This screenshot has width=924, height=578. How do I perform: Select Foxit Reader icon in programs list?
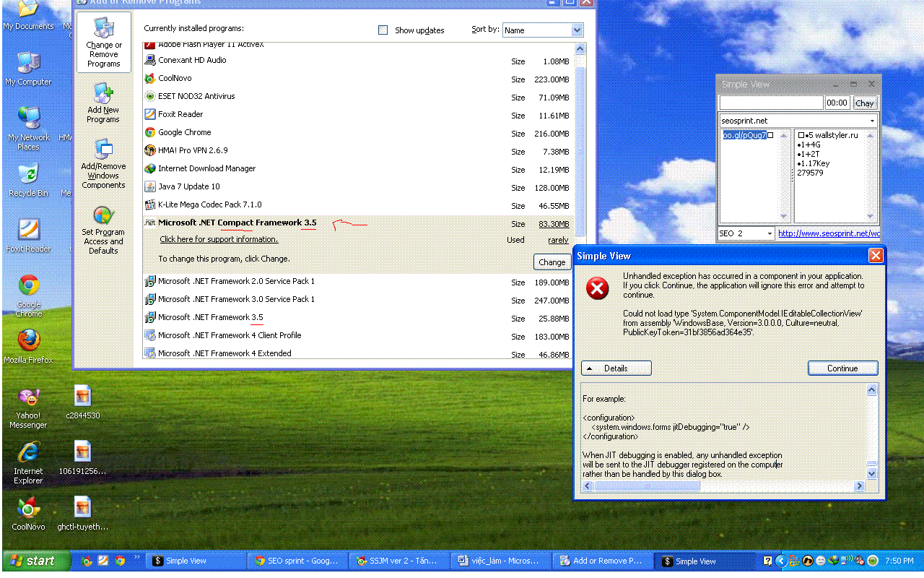[150, 115]
